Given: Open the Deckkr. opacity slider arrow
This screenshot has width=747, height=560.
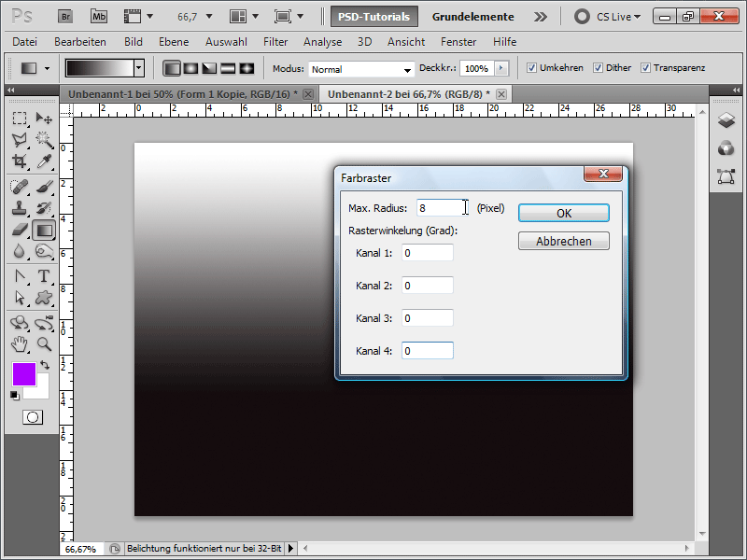Looking at the screenshot, I should pyautogui.click(x=501, y=68).
